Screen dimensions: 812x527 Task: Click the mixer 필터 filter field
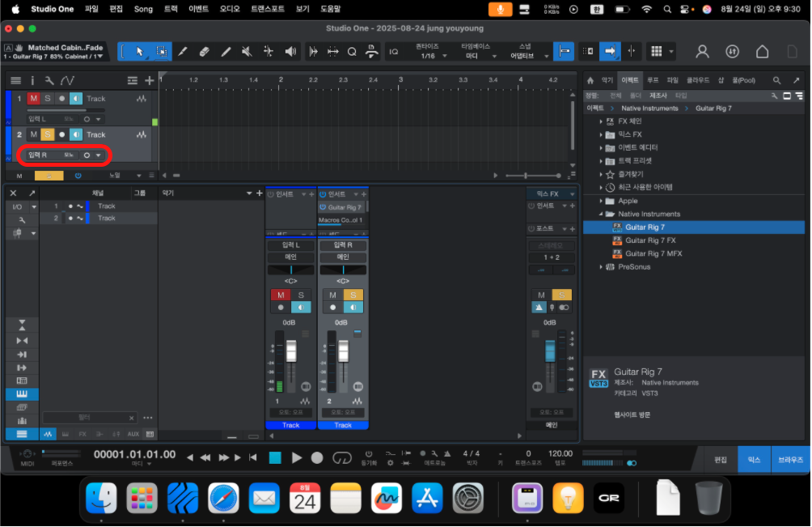tap(89, 418)
